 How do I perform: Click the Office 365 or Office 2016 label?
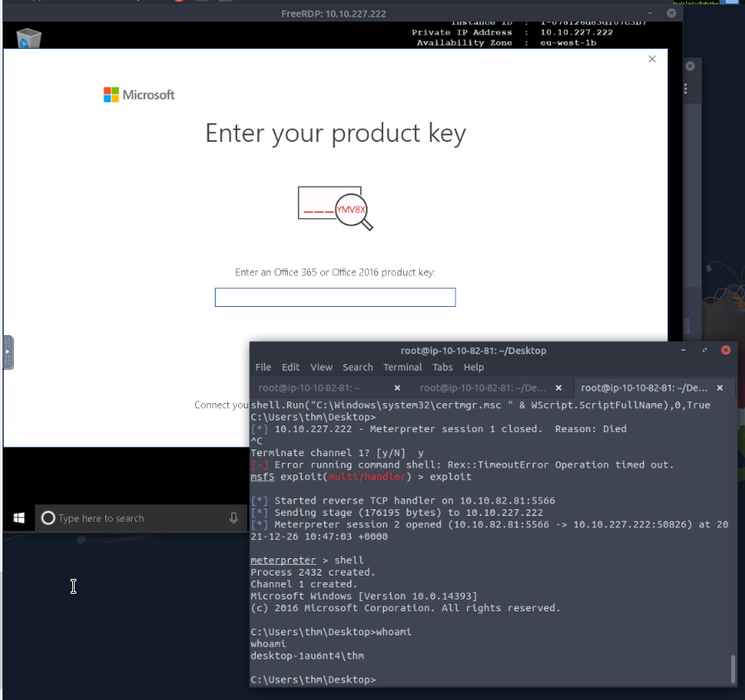(x=335, y=272)
